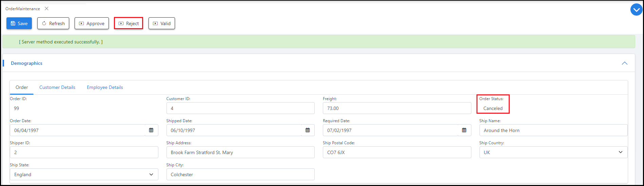Image resolution: width=644 pixels, height=186 pixels.
Task: Click the blue circular chevron icon
Action: (636, 10)
